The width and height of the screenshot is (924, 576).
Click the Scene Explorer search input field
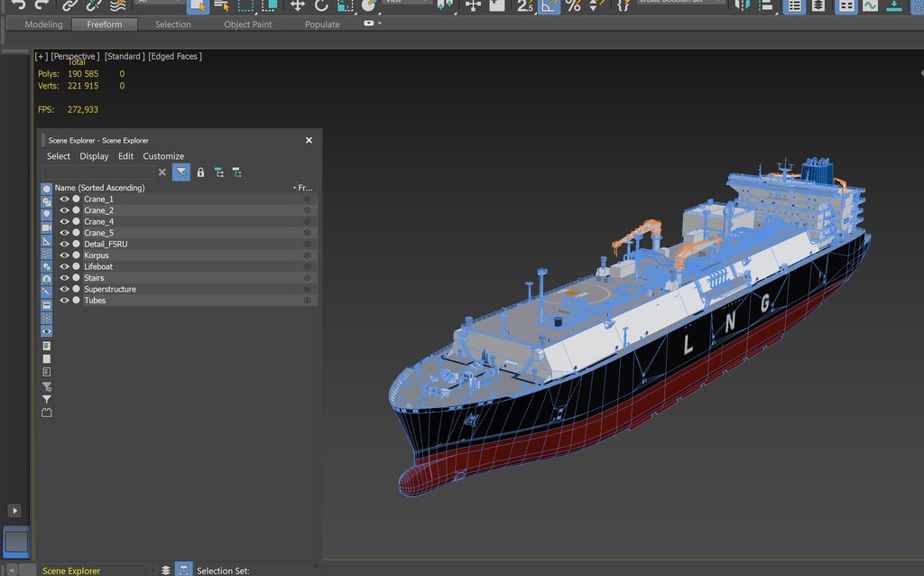coord(97,172)
